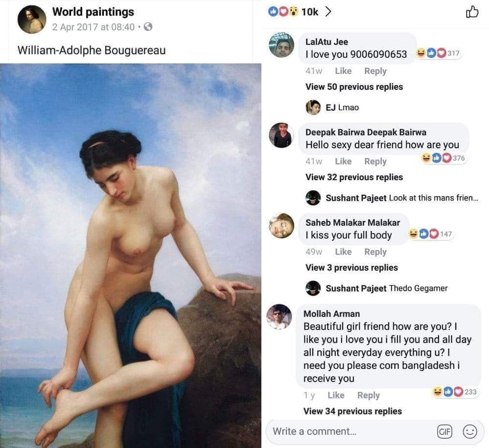Reply to Saheb Malakar's comment
The image size is (489, 448).
pyautogui.click(x=375, y=252)
